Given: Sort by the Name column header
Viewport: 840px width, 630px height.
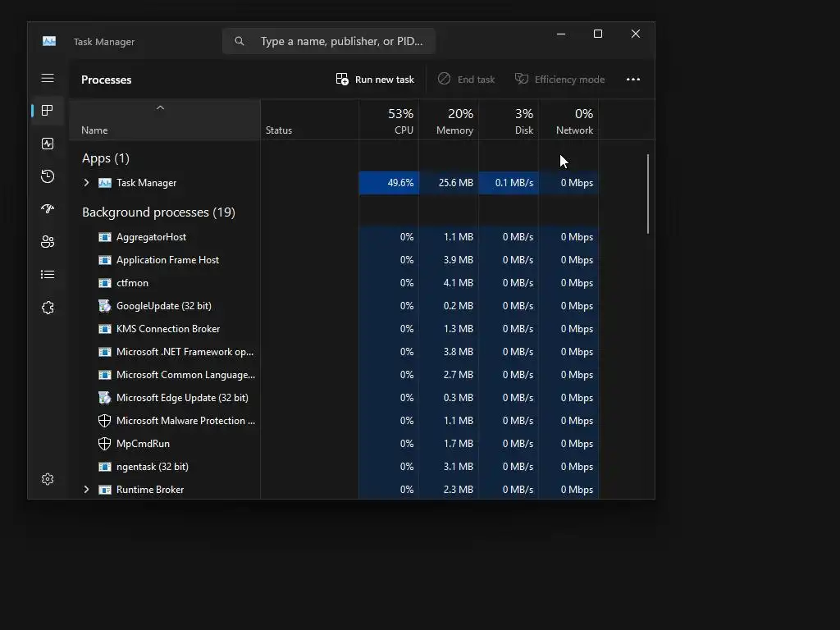Looking at the screenshot, I should [x=164, y=120].
